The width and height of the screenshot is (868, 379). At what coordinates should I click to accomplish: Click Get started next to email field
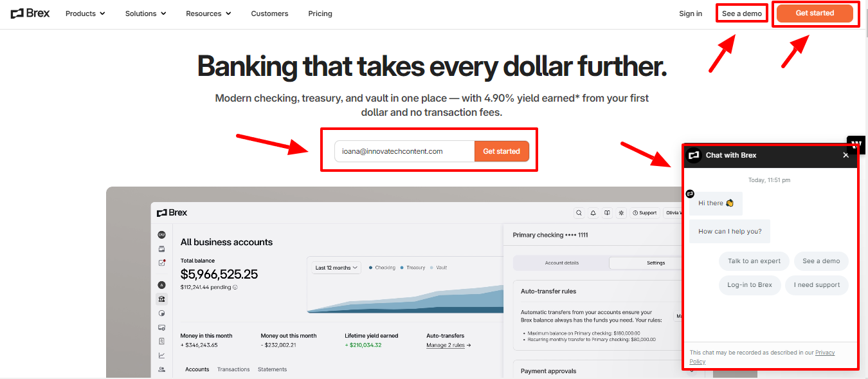click(x=502, y=151)
